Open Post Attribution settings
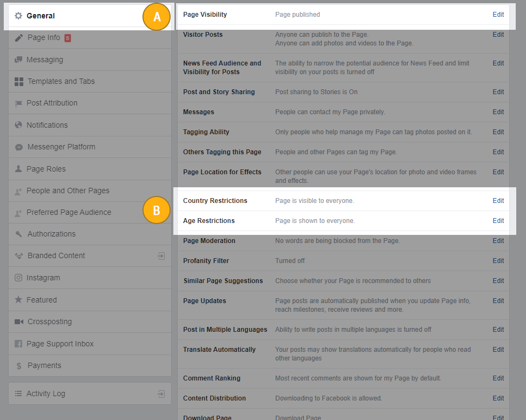526x420 pixels. (90, 103)
